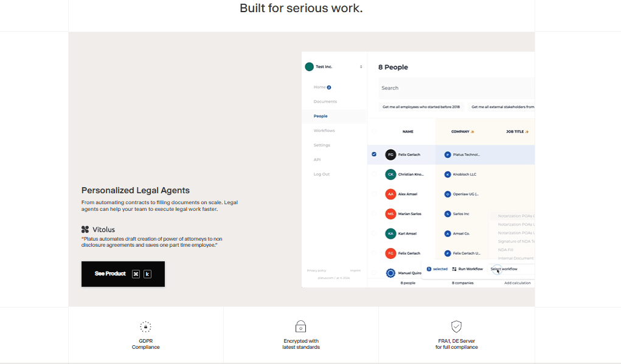Open the Test Inc. workspace switcher chevron
The image size is (621, 364).
(x=361, y=67)
